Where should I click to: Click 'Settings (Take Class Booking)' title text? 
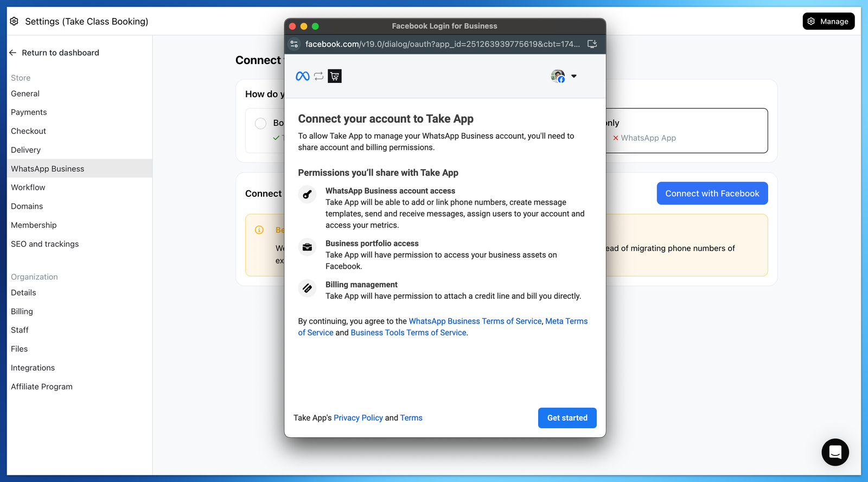point(86,21)
